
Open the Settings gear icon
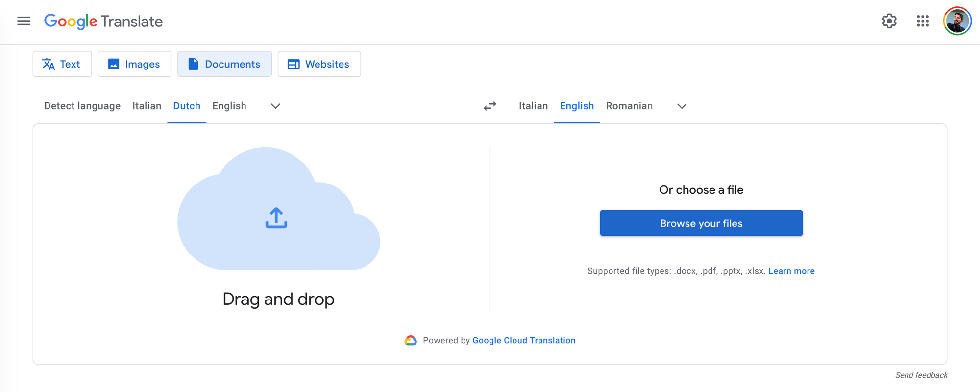pos(889,21)
